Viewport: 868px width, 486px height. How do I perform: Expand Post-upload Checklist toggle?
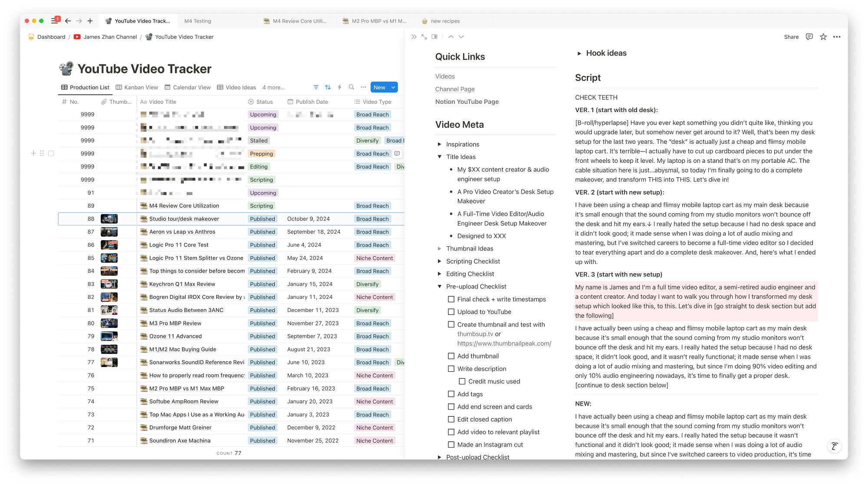click(x=440, y=457)
